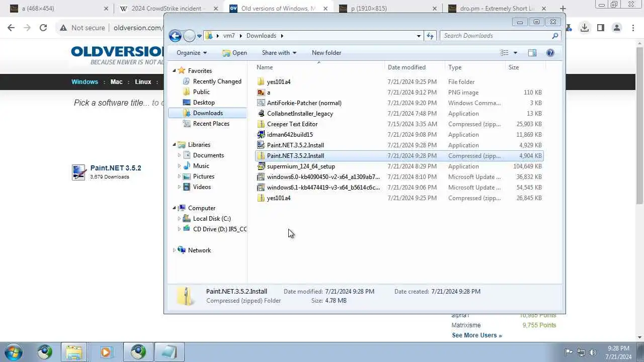The height and width of the screenshot is (362, 644).
Task: Open Windows Media Player taskbar icon
Action: pos(105,352)
